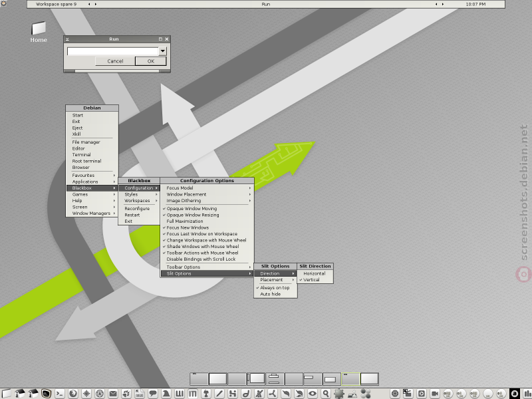Switch to next workspace using toolbar right arrow

pyautogui.click(x=96, y=5)
